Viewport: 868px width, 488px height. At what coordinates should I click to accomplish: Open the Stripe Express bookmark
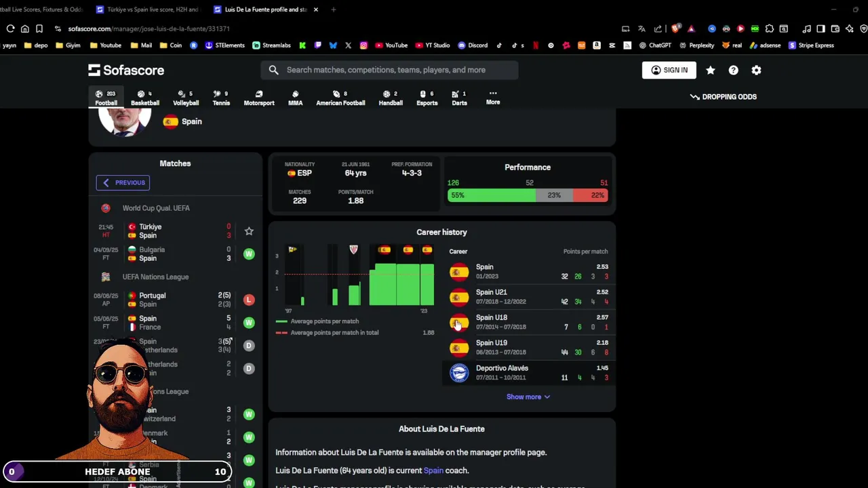pyautogui.click(x=811, y=45)
